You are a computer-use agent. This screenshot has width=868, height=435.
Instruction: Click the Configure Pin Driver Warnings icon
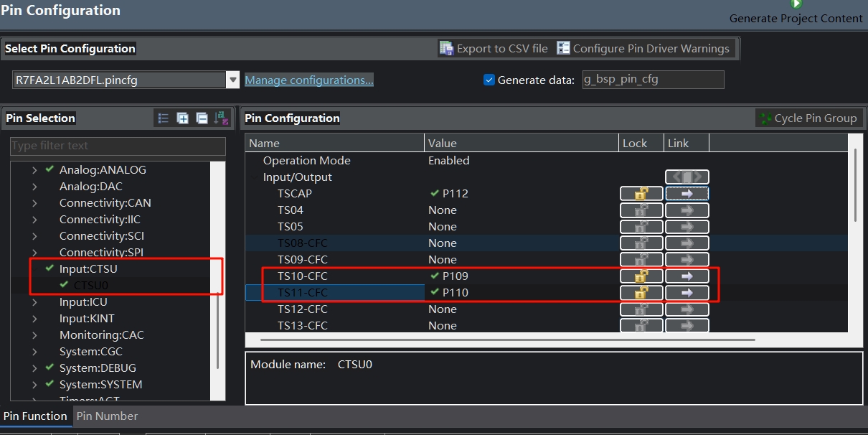click(562, 48)
